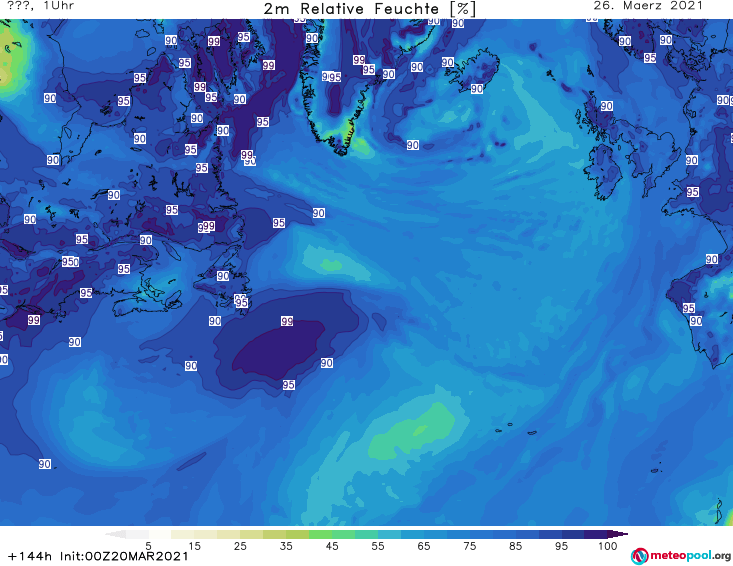
Task: Click legend value "25"
Action: [x=240, y=545]
